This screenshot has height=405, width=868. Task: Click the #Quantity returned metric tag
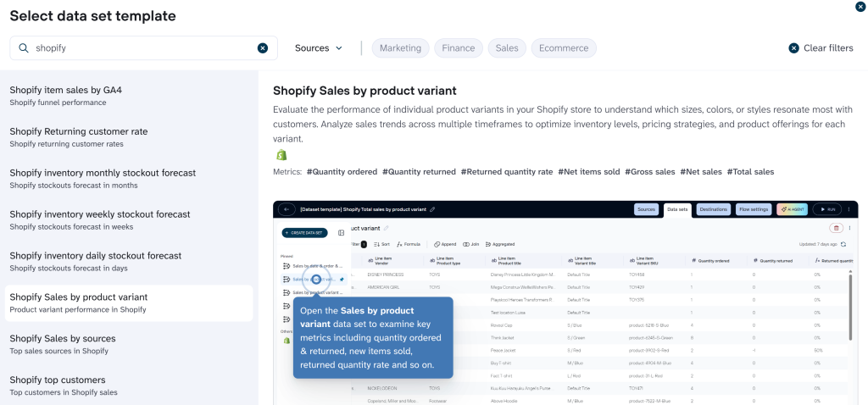point(419,172)
